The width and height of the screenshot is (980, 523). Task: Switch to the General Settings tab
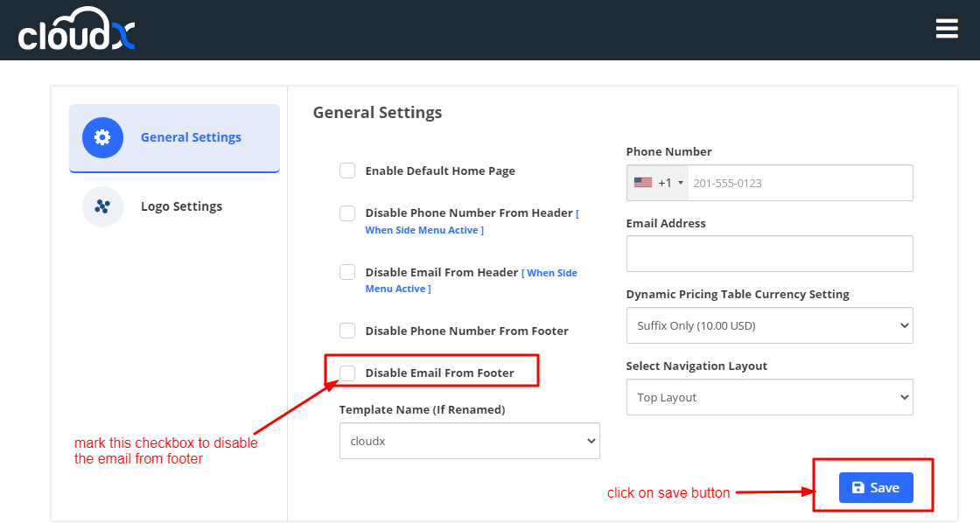(191, 137)
